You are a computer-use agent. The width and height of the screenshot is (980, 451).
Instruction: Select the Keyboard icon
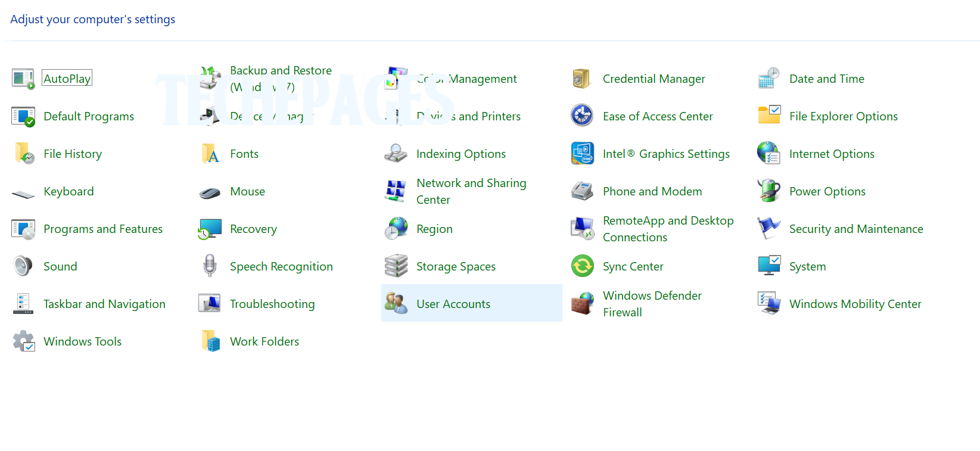pyautogui.click(x=23, y=194)
